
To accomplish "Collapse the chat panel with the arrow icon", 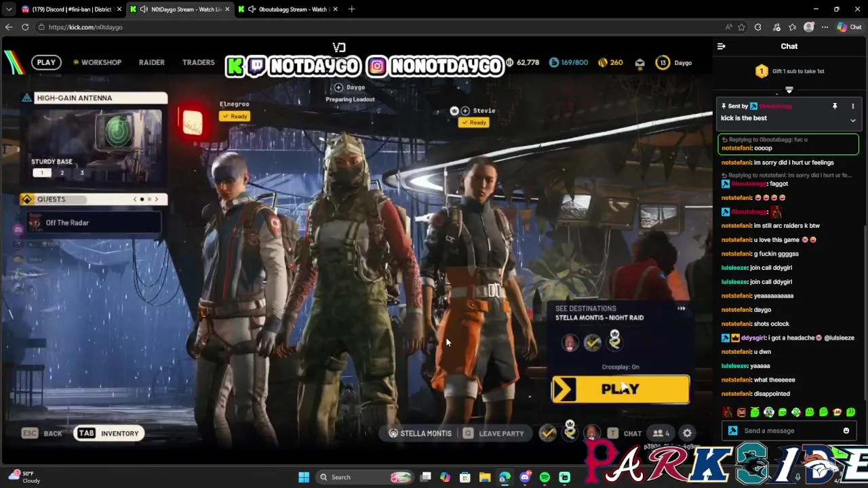I will click(722, 46).
